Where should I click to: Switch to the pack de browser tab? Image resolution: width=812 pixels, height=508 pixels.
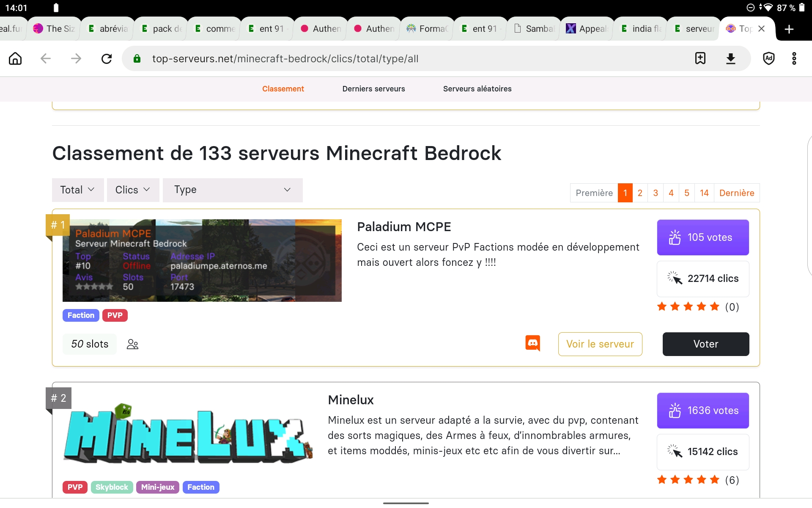click(160, 29)
